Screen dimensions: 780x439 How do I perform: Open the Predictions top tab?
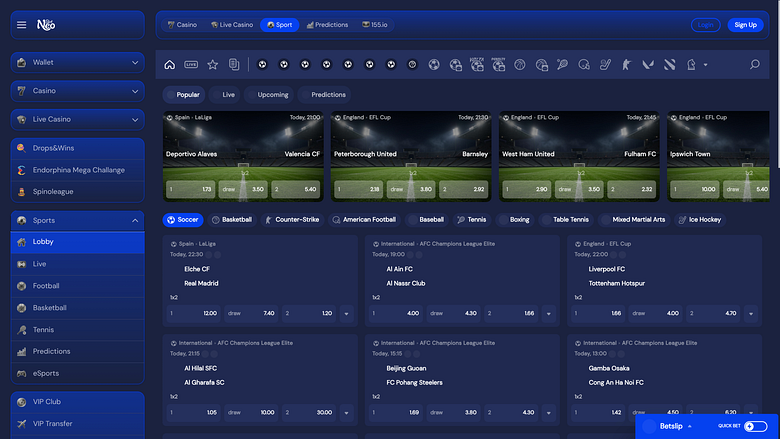(327, 25)
